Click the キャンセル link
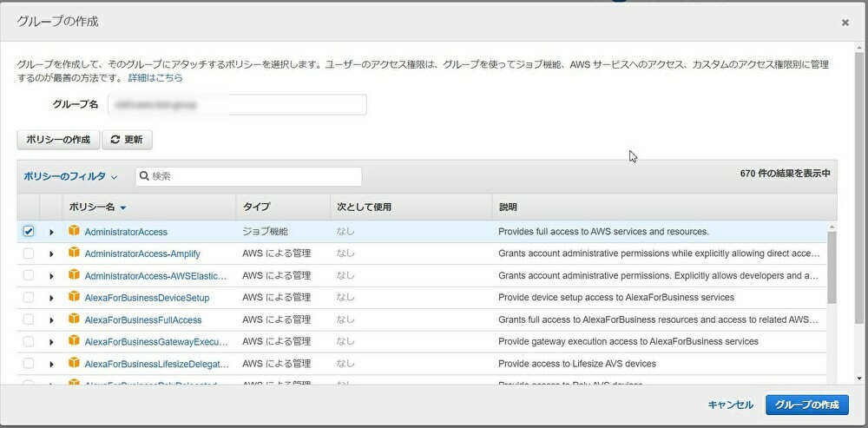The width and height of the screenshot is (868, 428). click(730, 405)
